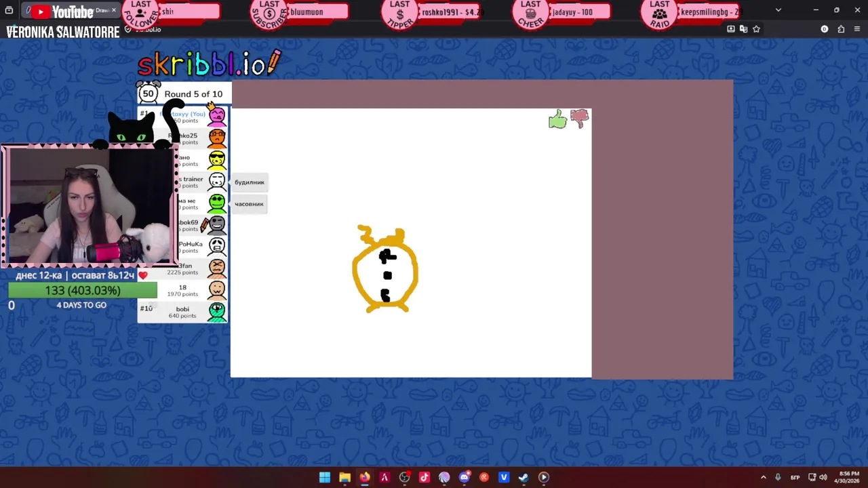Open the tab list dropdown arrow in browser

pos(778,10)
